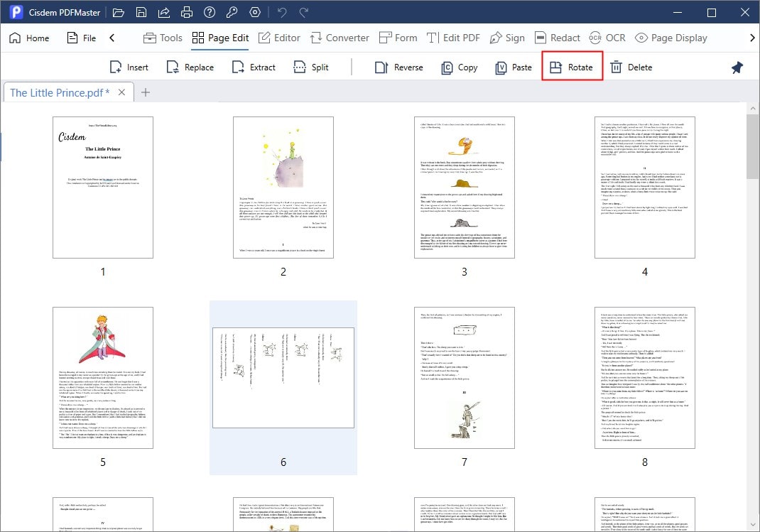Print document with printer icon
The height and width of the screenshot is (532, 760).
coord(187,13)
